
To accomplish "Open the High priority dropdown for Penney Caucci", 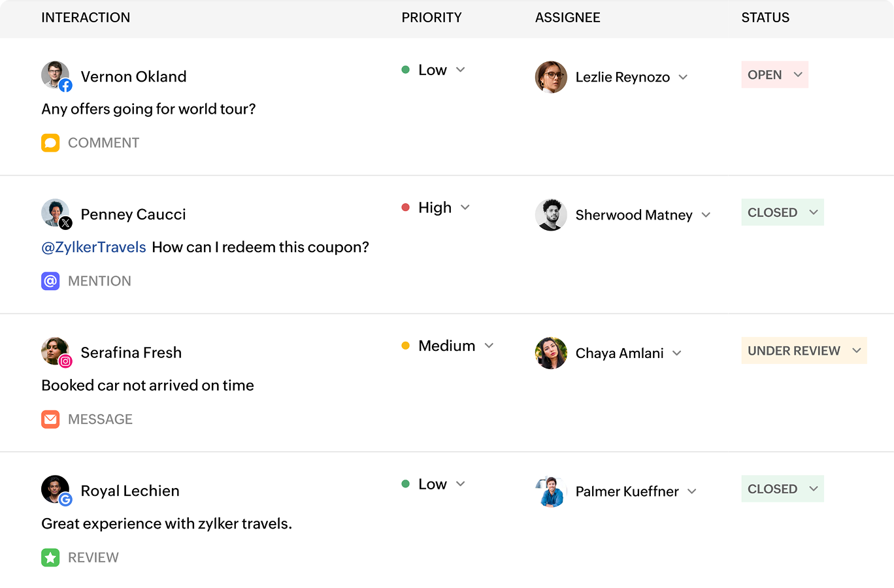I will [465, 208].
